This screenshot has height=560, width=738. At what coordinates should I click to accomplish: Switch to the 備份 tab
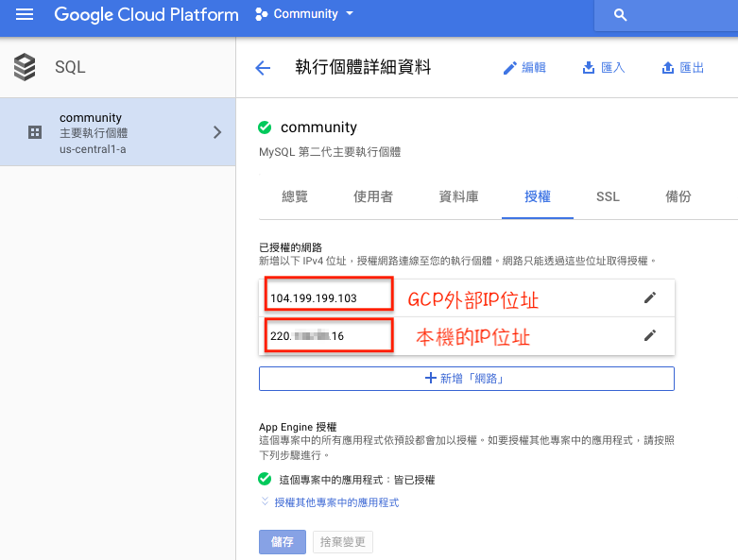(678, 196)
